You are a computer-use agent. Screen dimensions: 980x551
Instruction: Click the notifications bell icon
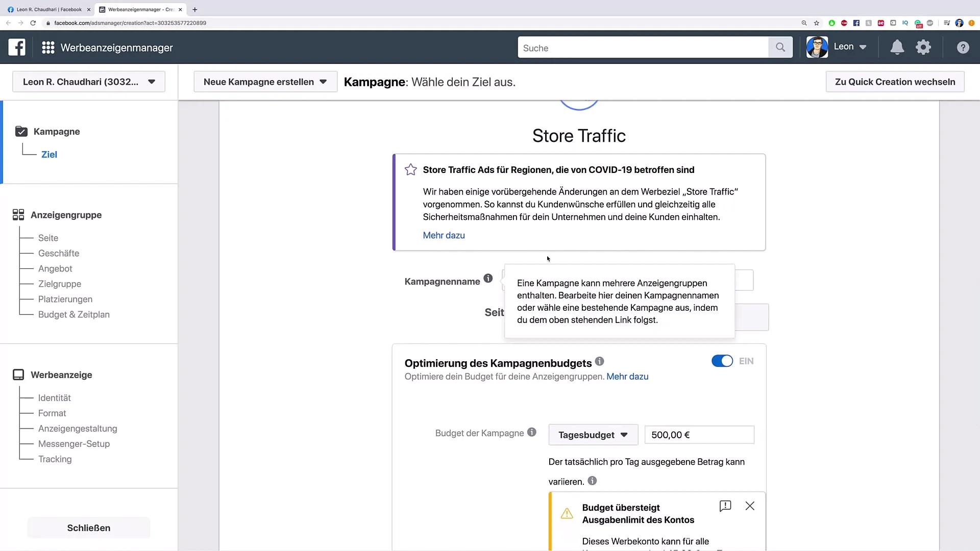pos(896,48)
